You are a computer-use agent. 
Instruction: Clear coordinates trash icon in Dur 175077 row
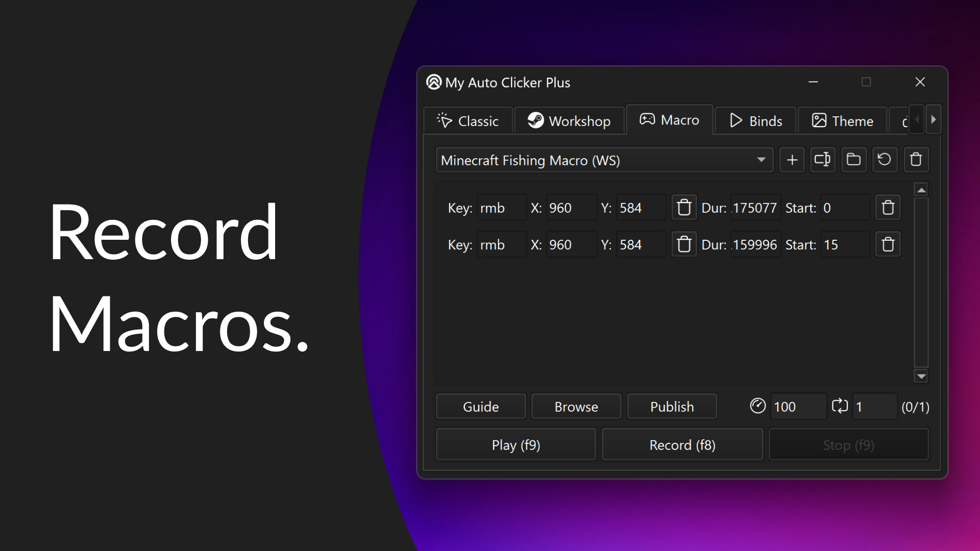[x=684, y=208]
